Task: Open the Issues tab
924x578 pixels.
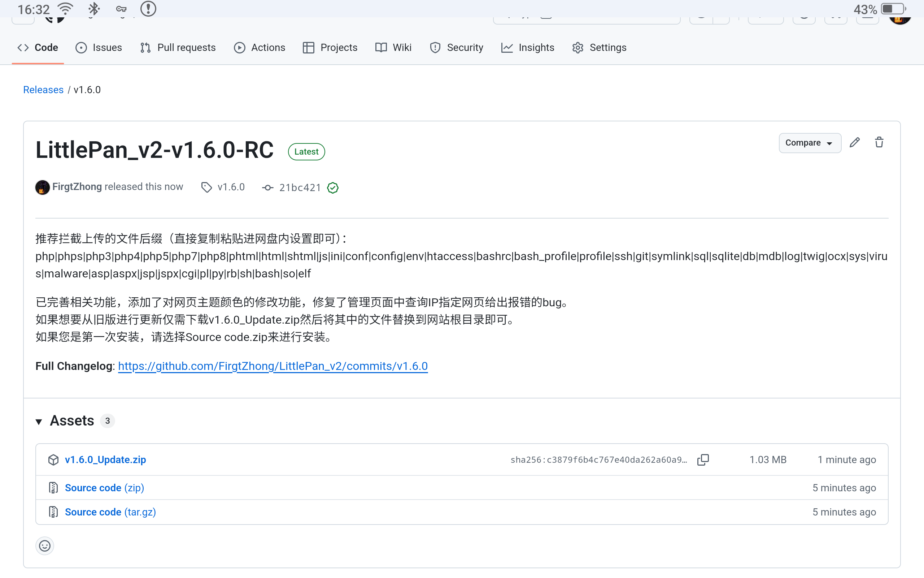Action: [x=99, y=47]
